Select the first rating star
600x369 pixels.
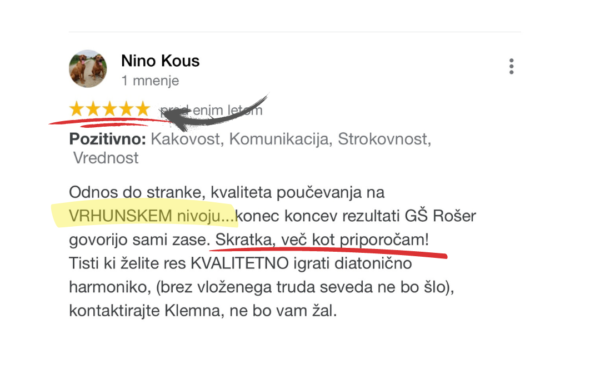(x=77, y=109)
